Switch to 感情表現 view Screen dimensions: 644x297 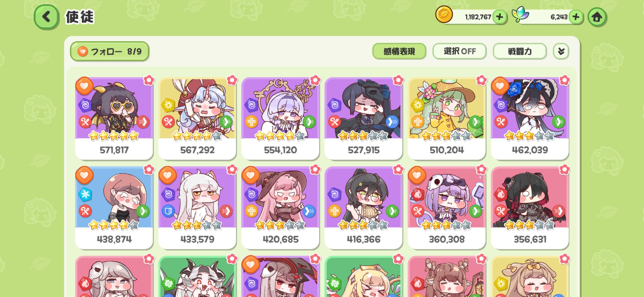click(x=399, y=51)
